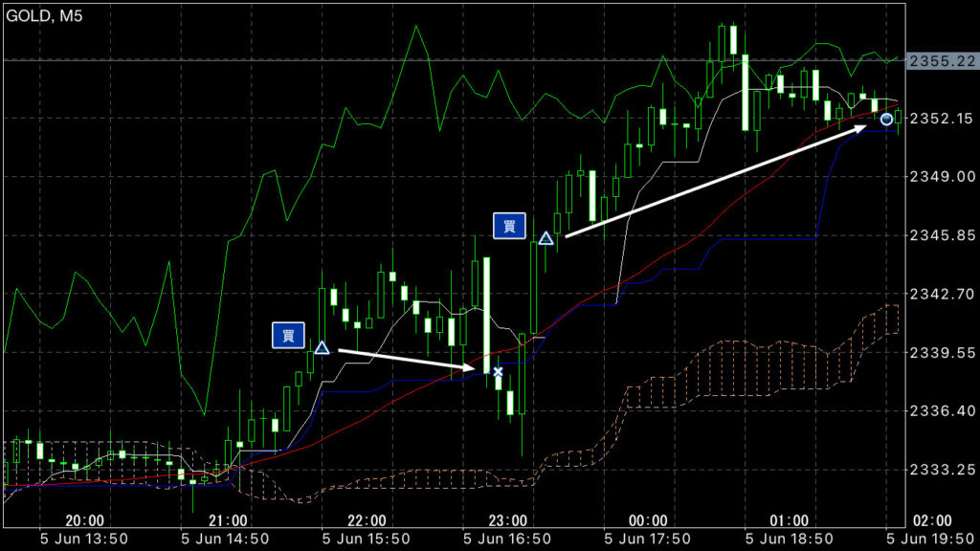Screen dimensions: 980x551
Task: Click price level 2352.15 on the scale
Action: tap(942, 118)
